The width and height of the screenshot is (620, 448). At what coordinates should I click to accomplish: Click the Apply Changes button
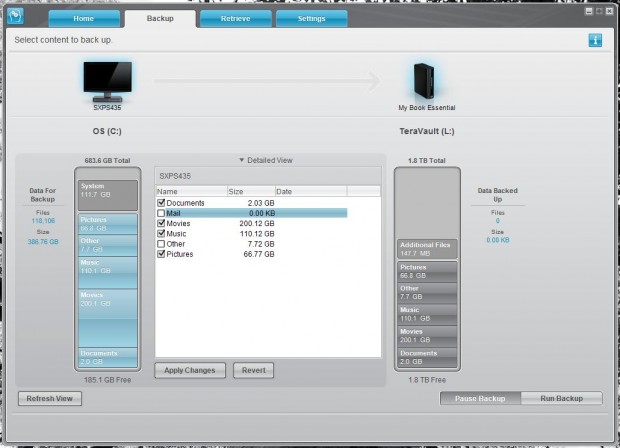click(190, 370)
